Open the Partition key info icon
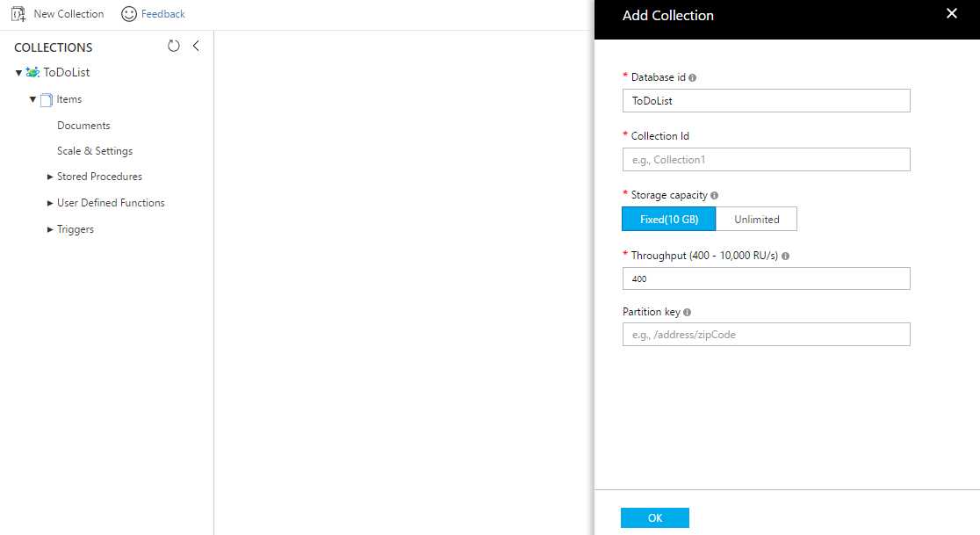980x535 pixels. point(689,312)
